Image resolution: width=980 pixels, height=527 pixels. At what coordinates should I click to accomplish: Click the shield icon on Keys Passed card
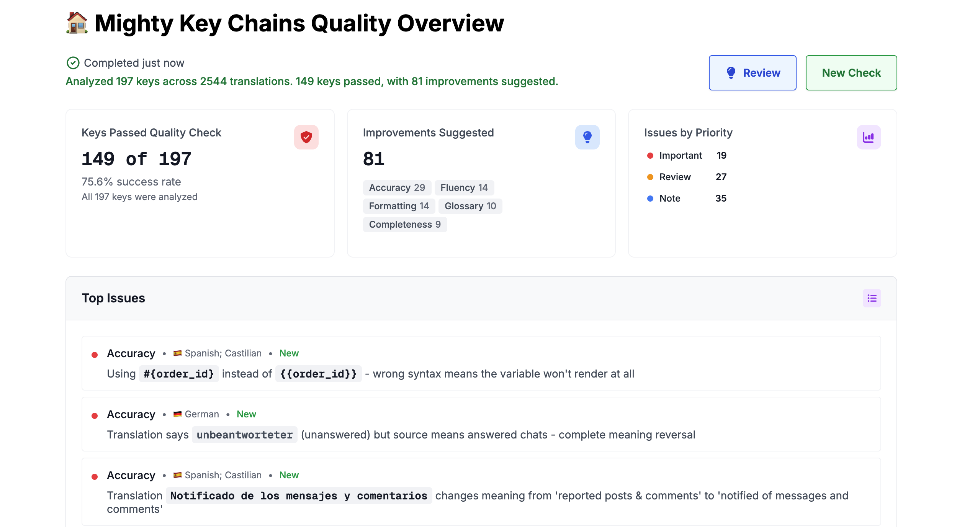(x=306, y=137)
